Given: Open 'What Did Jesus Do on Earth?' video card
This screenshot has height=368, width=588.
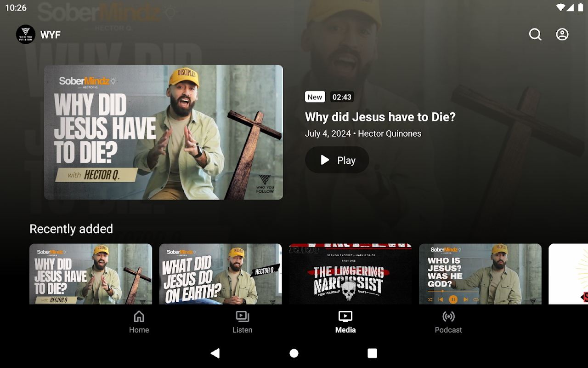Looking at the screenshot, I should click(x=220, y=274).
